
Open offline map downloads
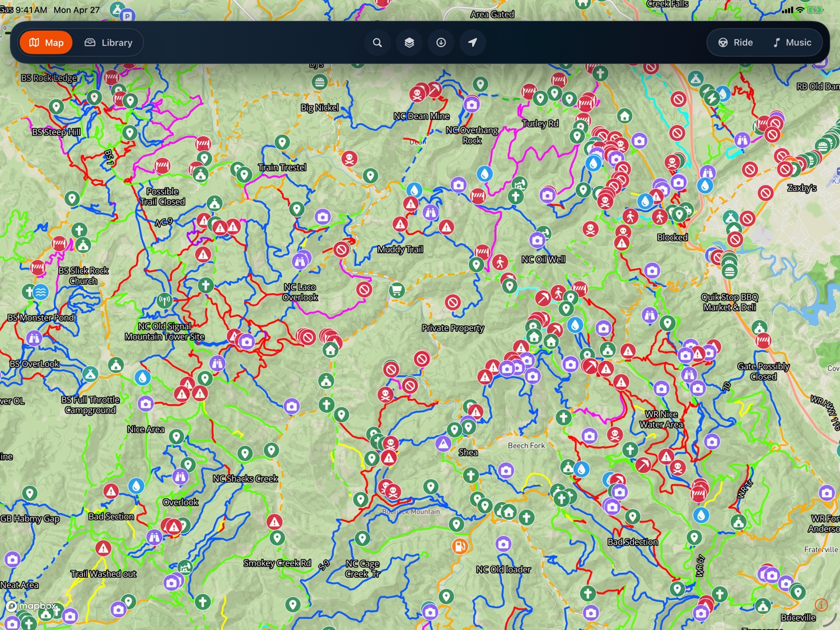click(441, 43)
